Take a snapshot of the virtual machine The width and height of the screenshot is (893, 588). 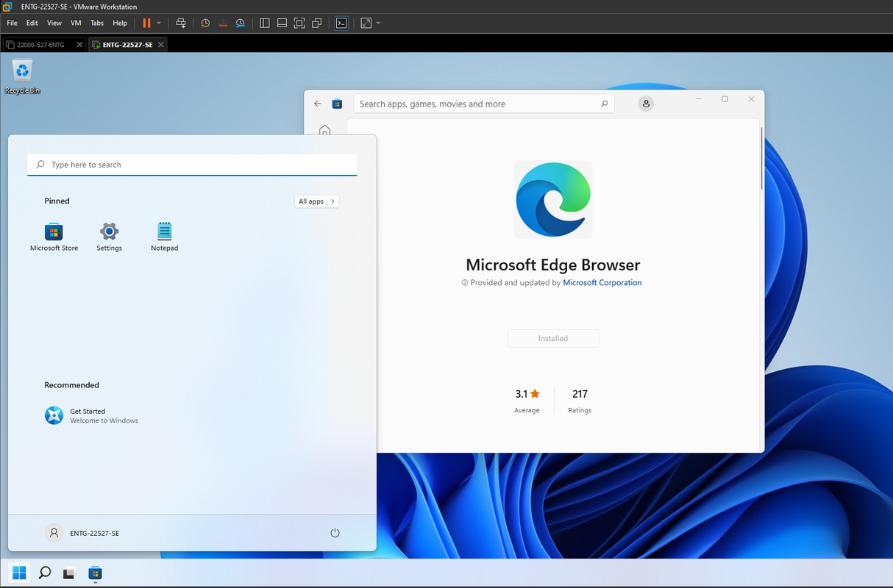coord(205,23)
